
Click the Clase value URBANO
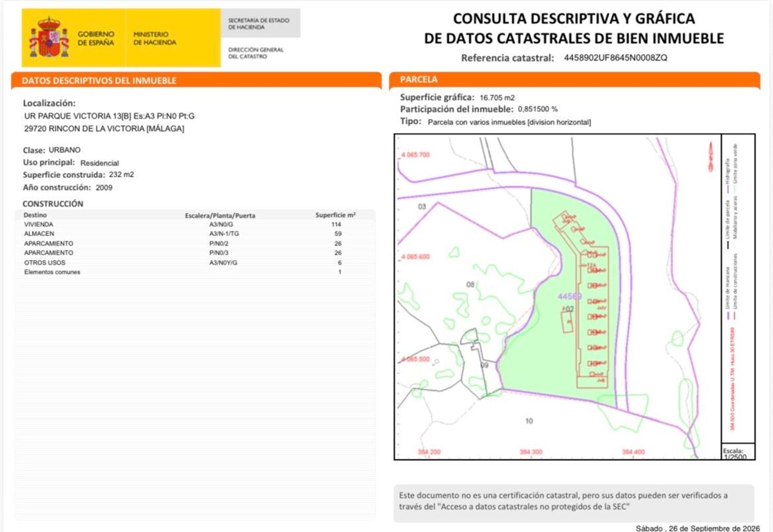[64, 150]
